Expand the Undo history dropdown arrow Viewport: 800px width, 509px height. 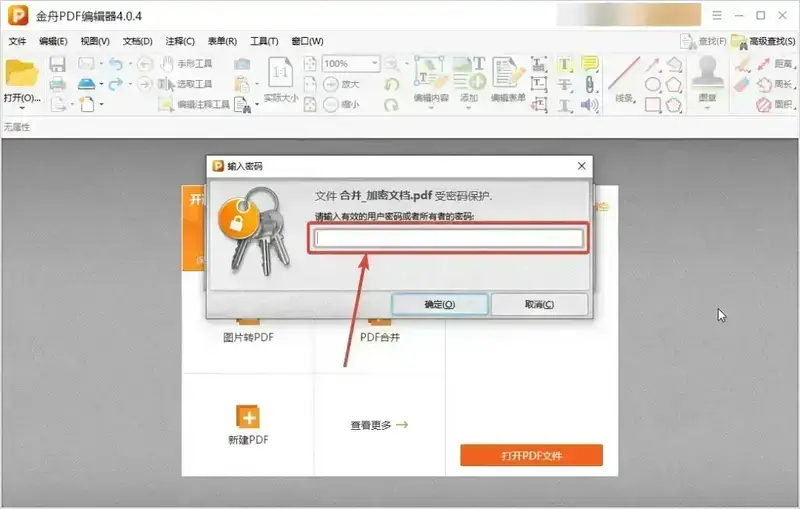(130, 64)
